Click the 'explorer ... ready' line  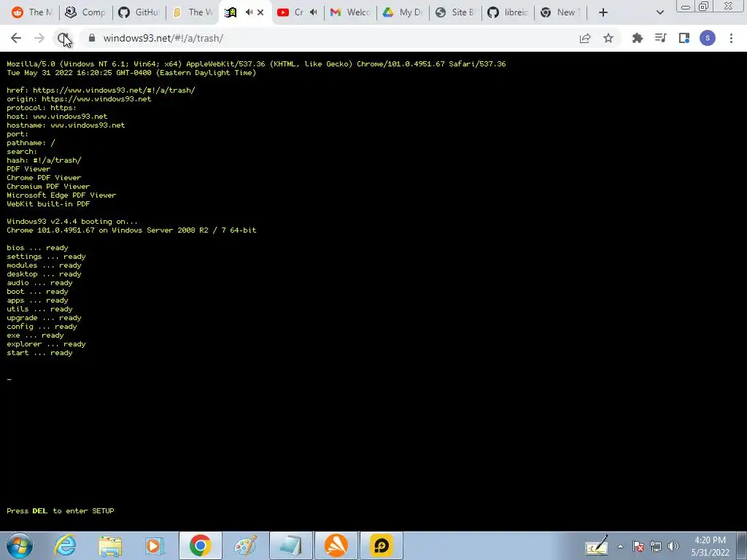tap(46, 344)
